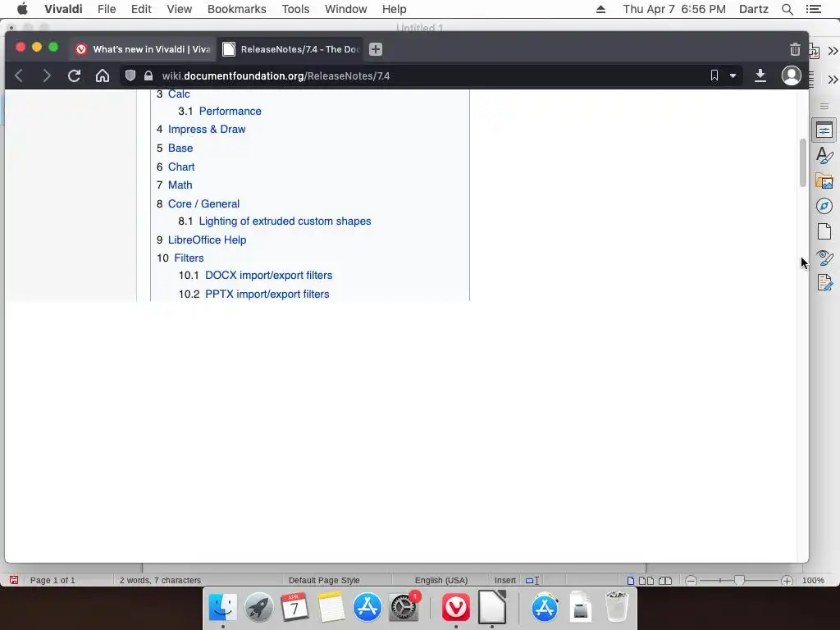Open System Preferences from the Dock
This screenshot has width=840, height=630.
click(404, 608)
